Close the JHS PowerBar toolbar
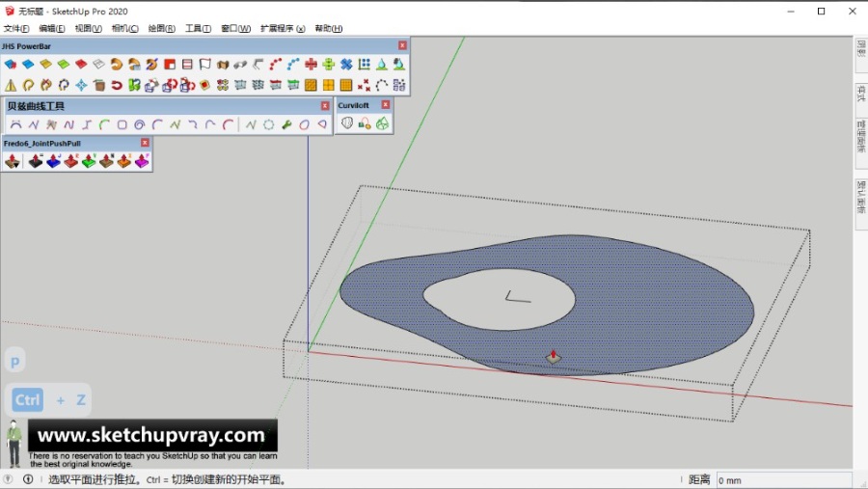 402,45
